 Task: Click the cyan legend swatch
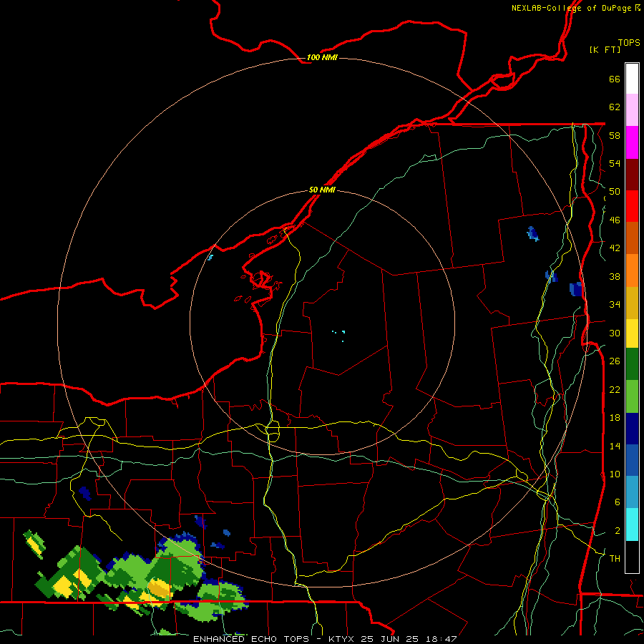click(632, 525)
